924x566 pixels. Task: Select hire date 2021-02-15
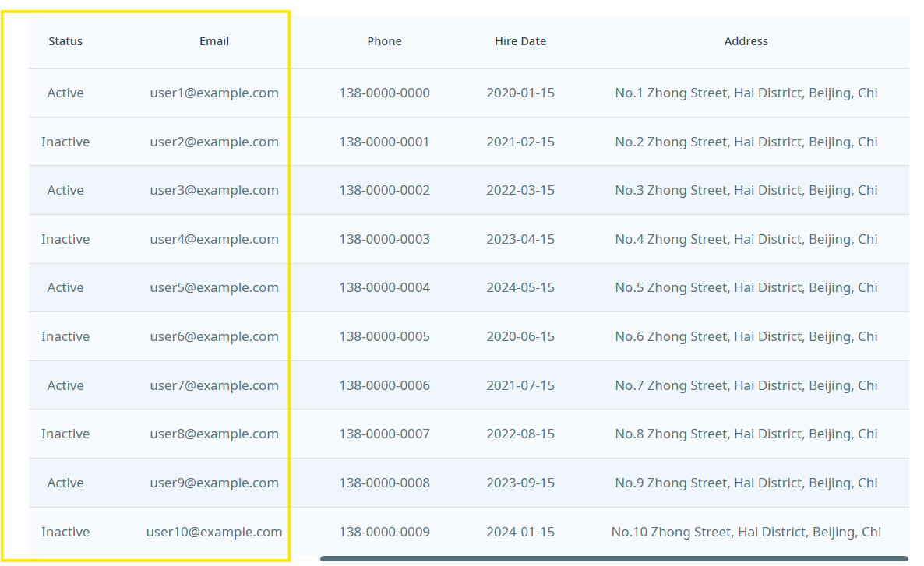520,142
